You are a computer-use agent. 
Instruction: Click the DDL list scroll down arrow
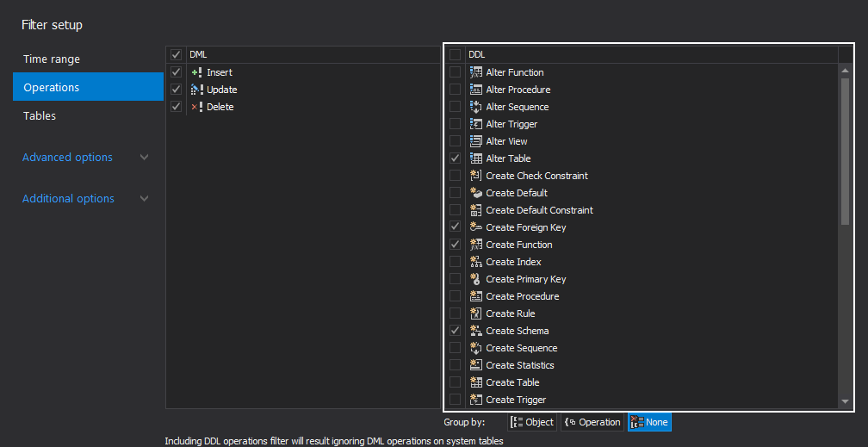[x=845, y=401]
